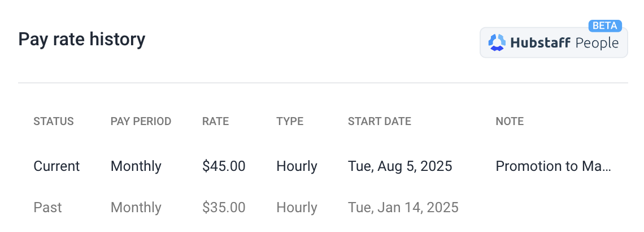This screenshot has height=232, width=644.
Task: Click the BETA badge
Action: pyautogui.click(x=606, y=25)
